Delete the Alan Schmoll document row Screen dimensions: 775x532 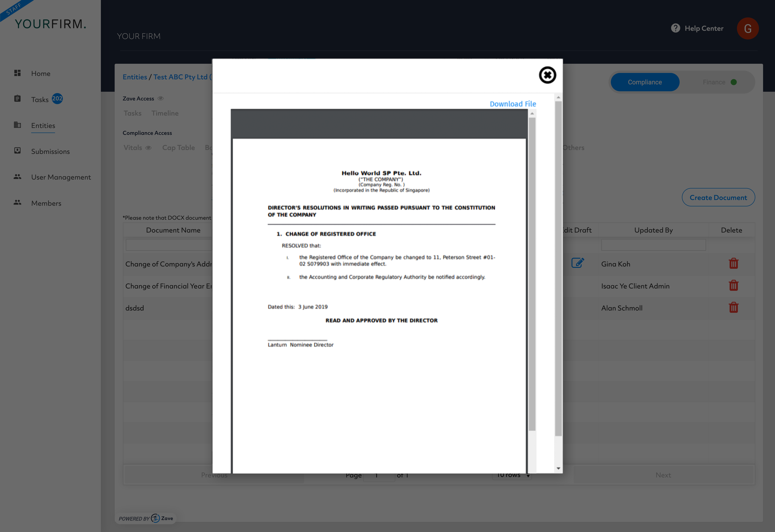[x=733, y=308]
